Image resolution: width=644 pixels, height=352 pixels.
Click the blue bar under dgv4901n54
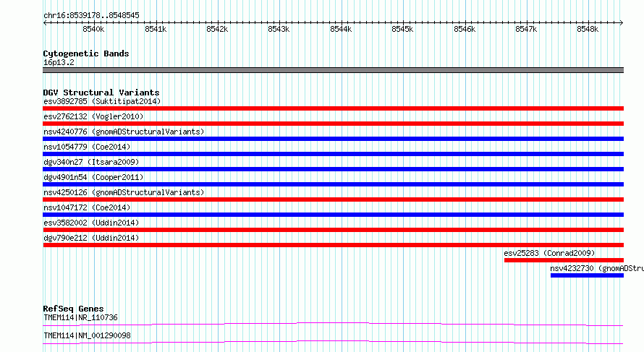pyautogui.click(x=333, y=184)
